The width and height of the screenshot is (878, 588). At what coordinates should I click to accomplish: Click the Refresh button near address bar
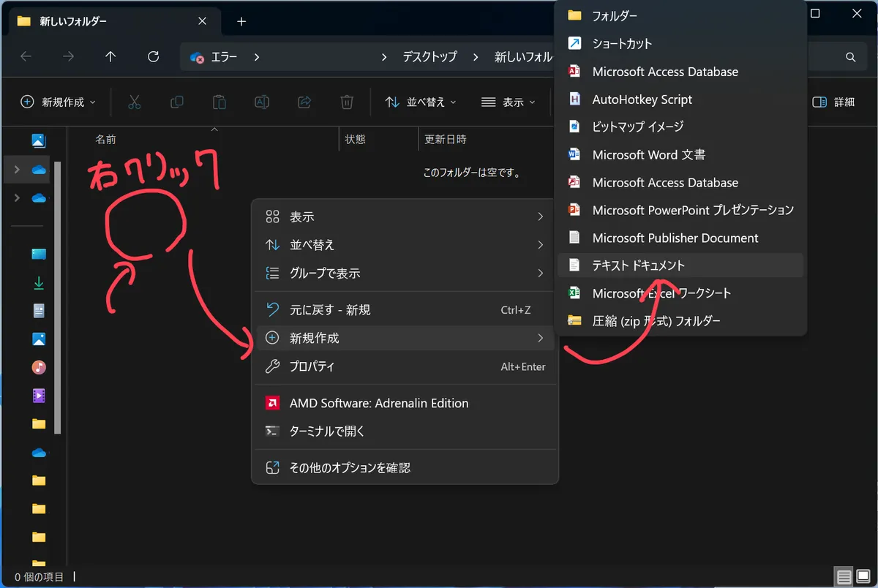(153, 57)
